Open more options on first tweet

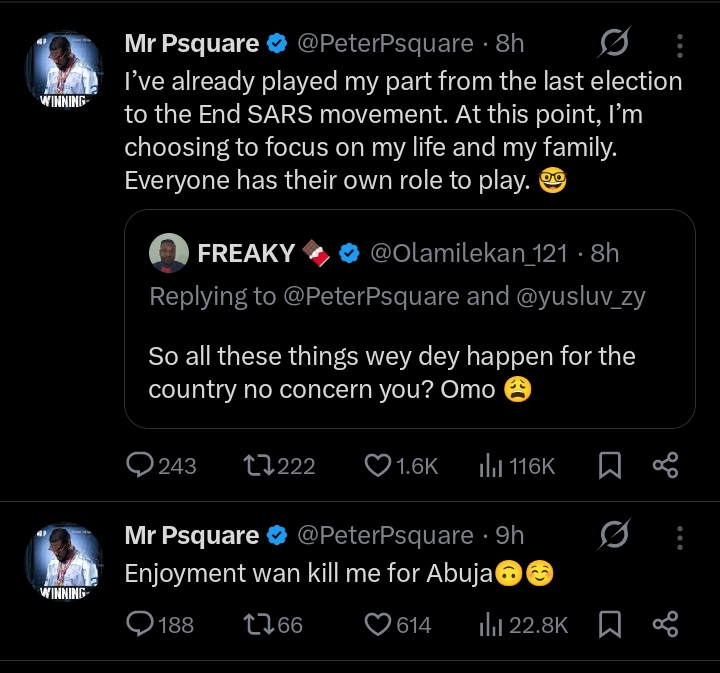680,44
